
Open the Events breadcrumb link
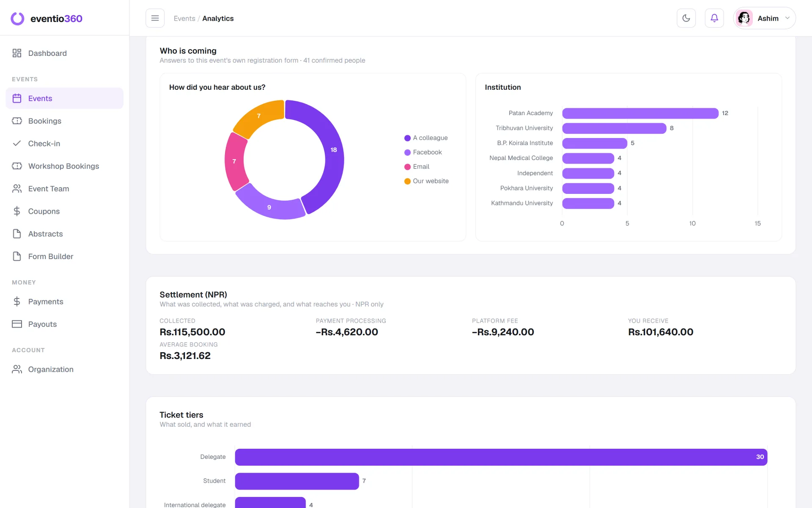coord(184,18)
